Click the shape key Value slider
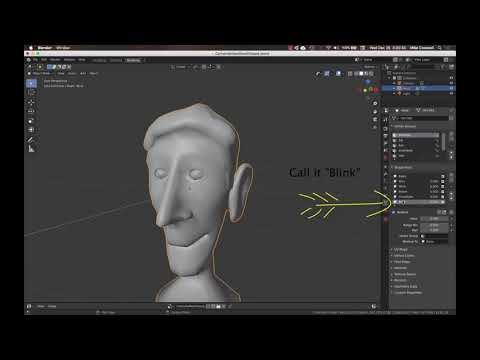The width and height of the screenshot is (480, 360). [434, 219]
